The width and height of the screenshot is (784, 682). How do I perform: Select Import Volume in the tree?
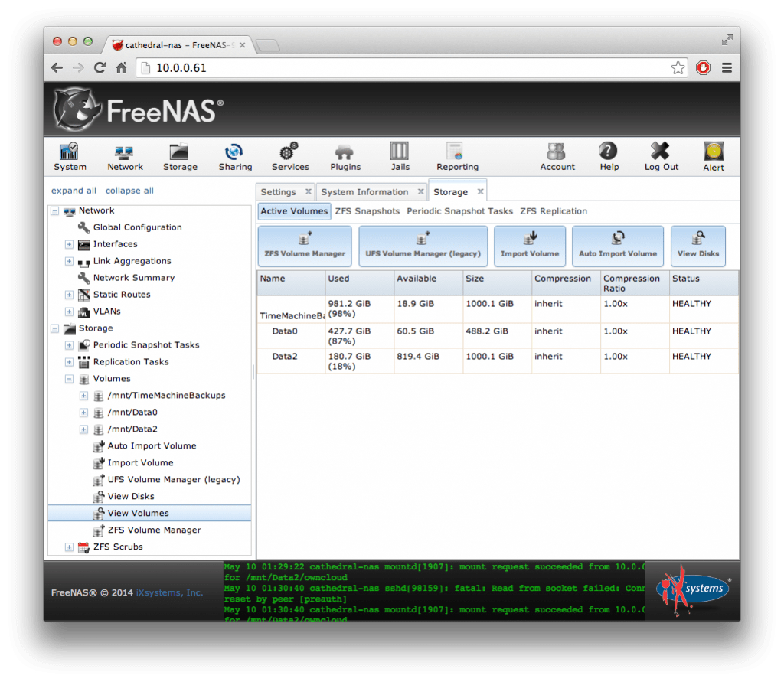pyautogui.click(x=141, y=462)
